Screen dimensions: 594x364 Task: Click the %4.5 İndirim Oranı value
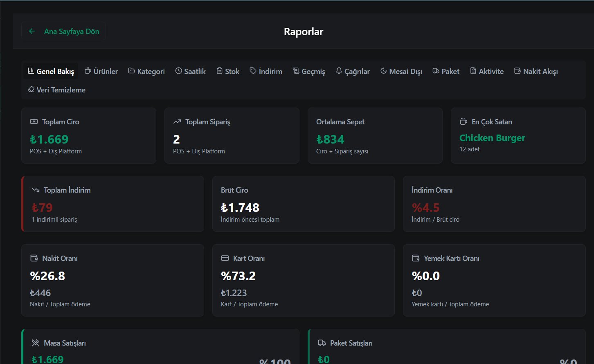[x=425, y=208]
